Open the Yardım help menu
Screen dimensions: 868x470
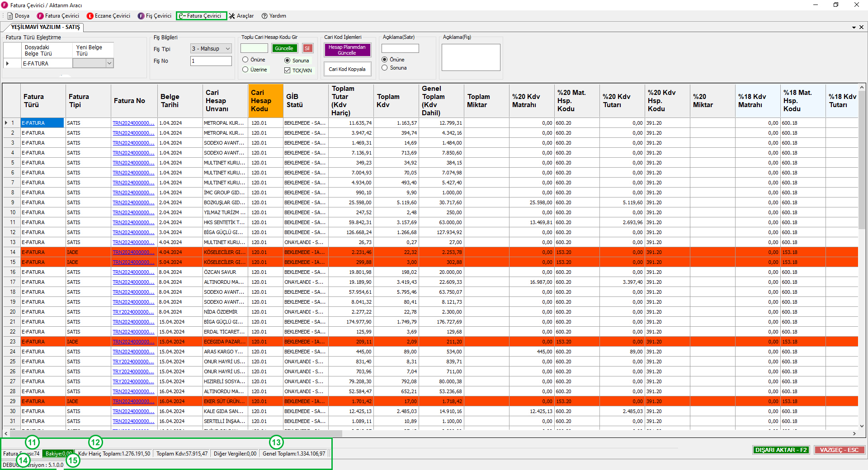pyautogui.click(x=274, y=16)
